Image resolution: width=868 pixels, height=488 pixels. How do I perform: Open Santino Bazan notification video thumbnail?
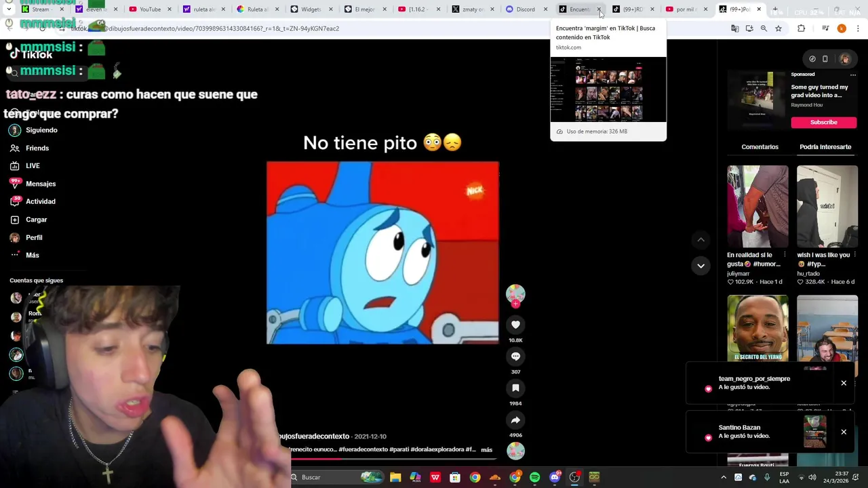tap(814, 432)
